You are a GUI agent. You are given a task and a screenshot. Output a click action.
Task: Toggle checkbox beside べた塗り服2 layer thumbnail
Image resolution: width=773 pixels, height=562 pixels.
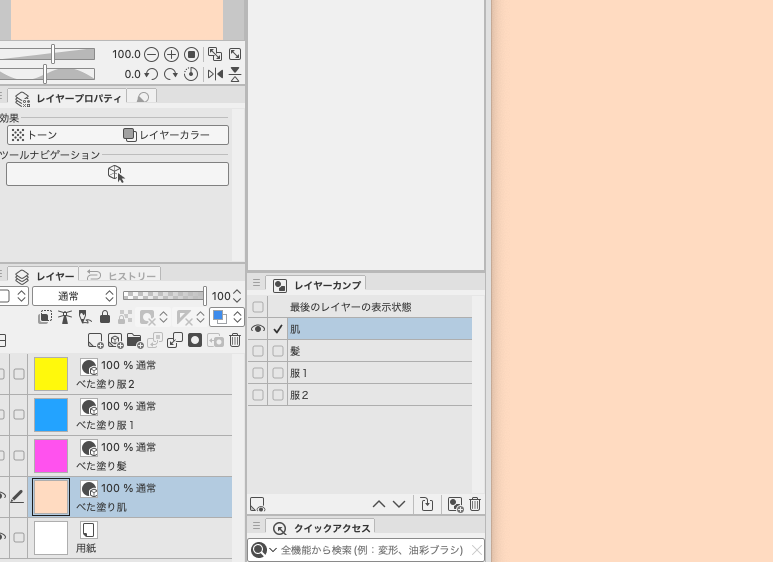click(19, 374)
